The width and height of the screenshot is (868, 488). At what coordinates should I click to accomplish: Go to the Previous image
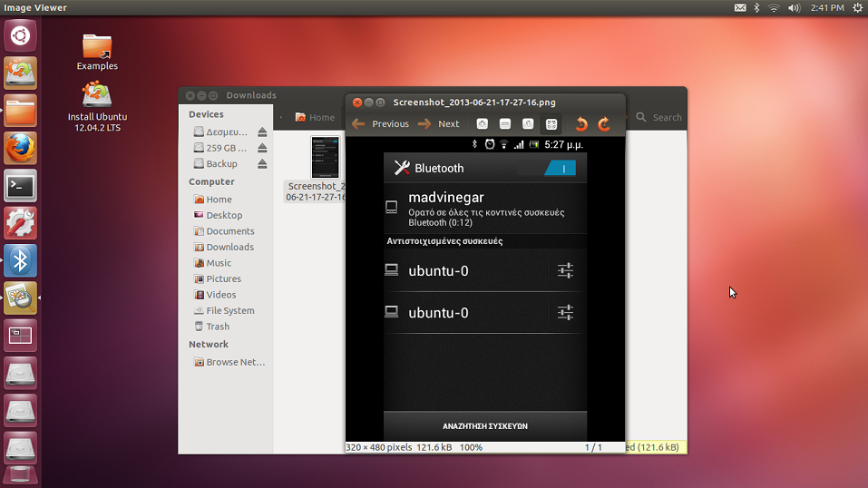pos(380,124)
